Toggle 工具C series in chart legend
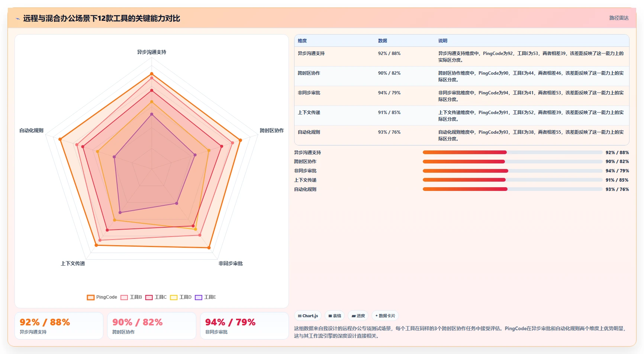The height and width of the screenshot is (354, 644). pyautogui.click(x=156, y=297)
